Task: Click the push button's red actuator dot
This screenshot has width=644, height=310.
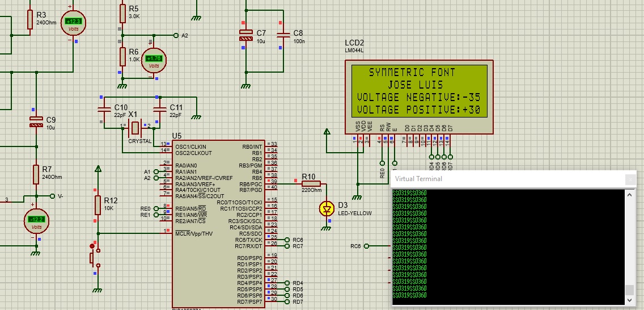Action: pyautogui.click(x=92, y=246)
